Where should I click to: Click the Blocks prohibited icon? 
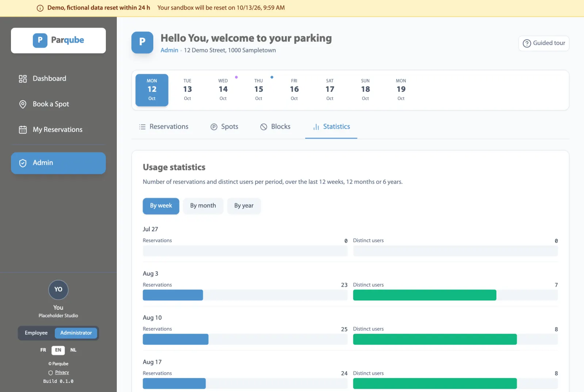click(264, 127)
